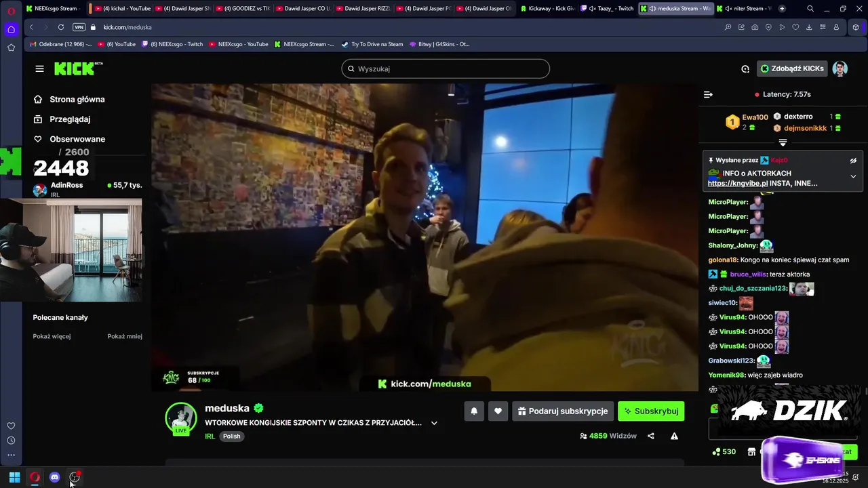Open Opera sidebar bookmarks star icon
The height and width of the screenshot is (488, 868).
pyautogui.click(x=11, y=47)
